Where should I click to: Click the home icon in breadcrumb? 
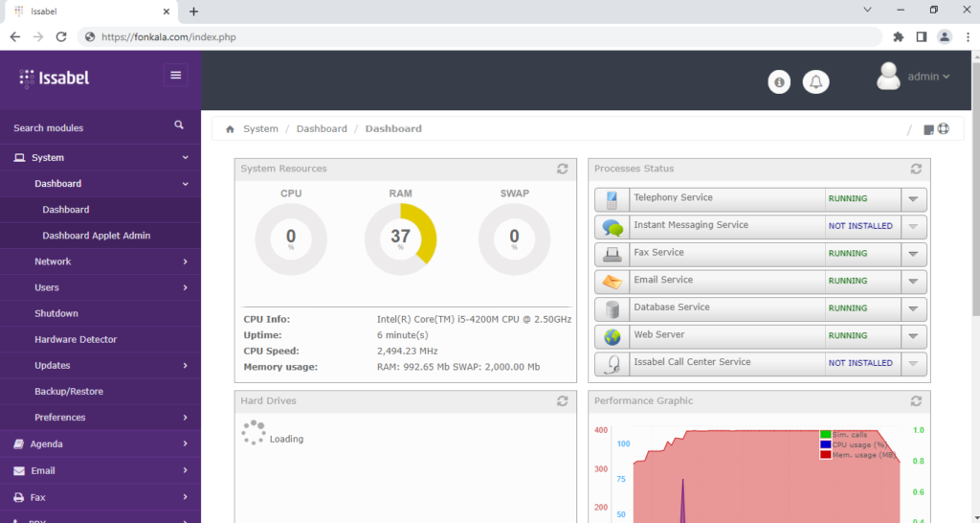pos(230,129)
